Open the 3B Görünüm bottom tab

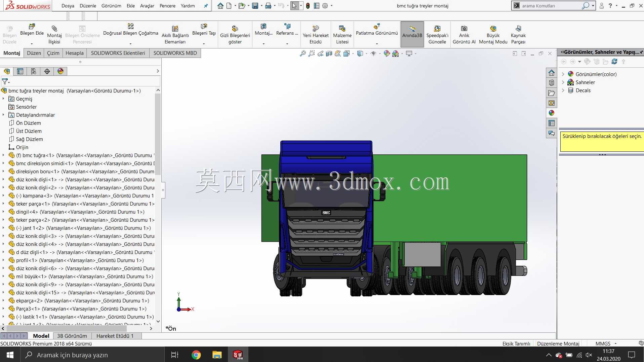[72, 336]
